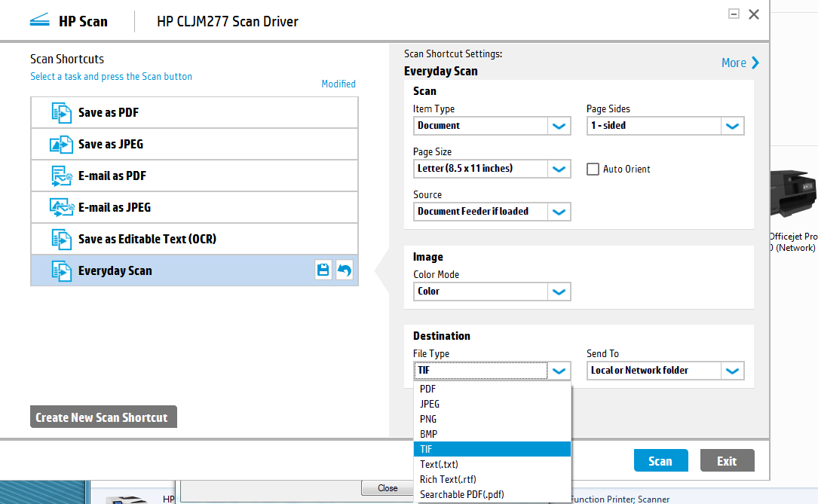
Task: Click the Save as Editable Text icon
Action: [x=61, y=239]
